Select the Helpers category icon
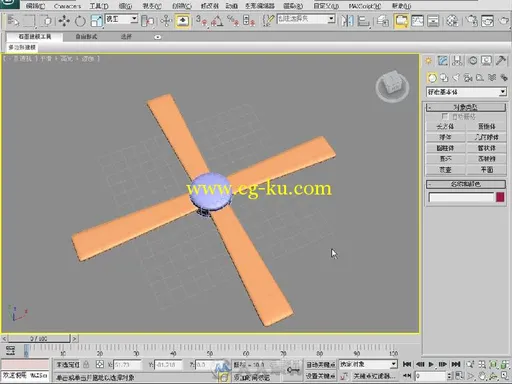The image size is (512, 384). point(480,78)
